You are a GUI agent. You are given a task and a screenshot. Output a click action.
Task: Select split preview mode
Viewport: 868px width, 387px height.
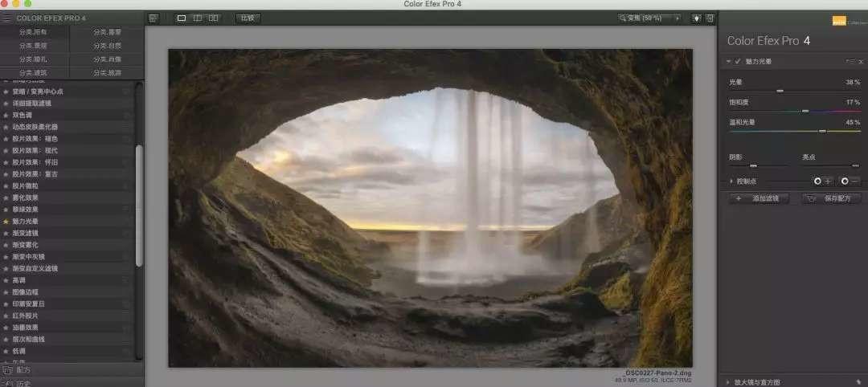click(197, 18)
